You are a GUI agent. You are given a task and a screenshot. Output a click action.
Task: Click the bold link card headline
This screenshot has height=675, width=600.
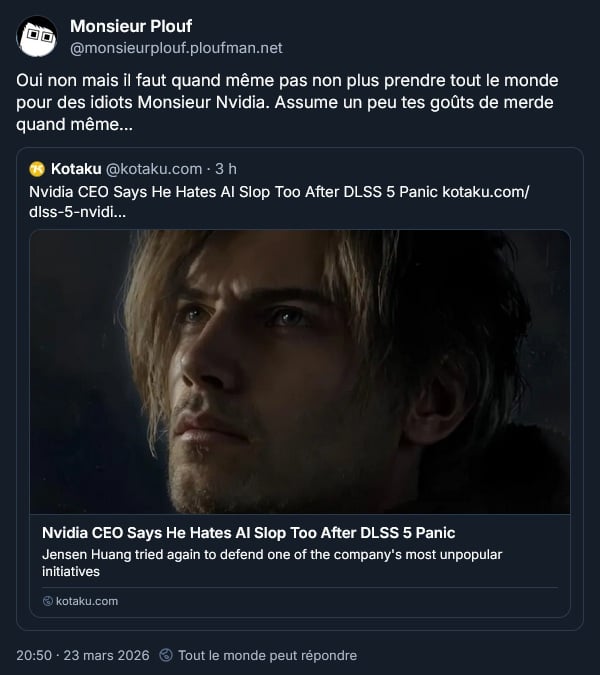point(249,532)
